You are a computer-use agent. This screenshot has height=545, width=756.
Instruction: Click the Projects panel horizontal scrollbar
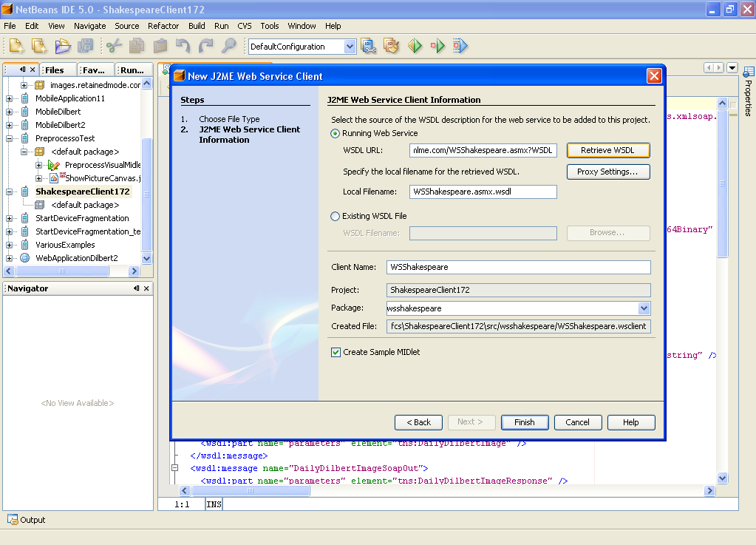(62, 271)
